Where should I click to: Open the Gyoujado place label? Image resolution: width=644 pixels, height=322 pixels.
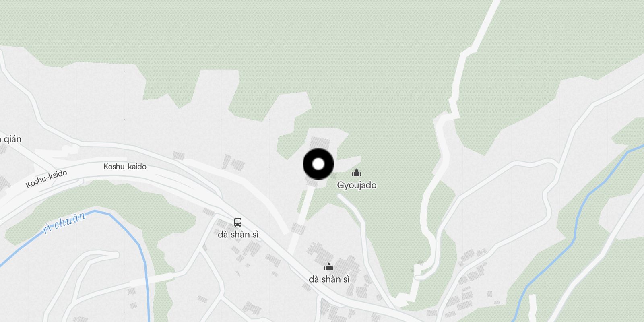[357, 185]
